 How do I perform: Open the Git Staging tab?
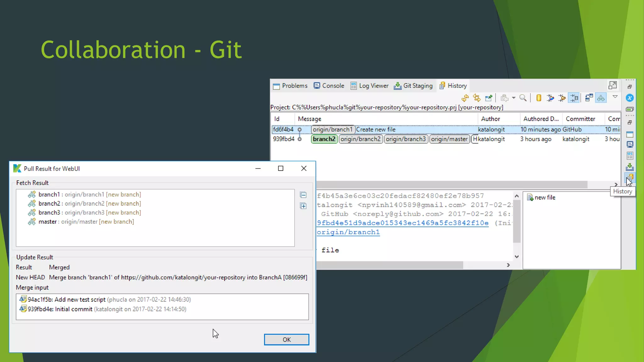point(413,86)
